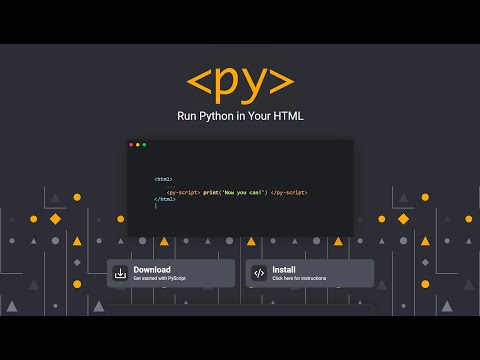480x360 pixels.
Task: Click the 'Get started with PyScript' subtitle
Action: coord(160,278)
